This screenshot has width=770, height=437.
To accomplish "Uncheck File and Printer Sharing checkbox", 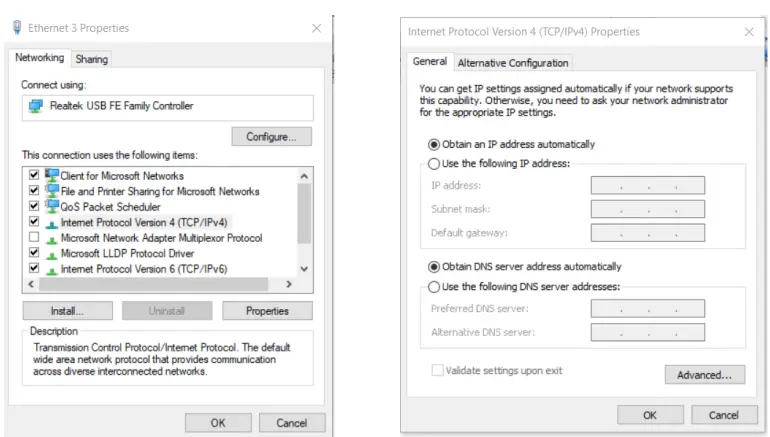I will [x=35, y=191].
